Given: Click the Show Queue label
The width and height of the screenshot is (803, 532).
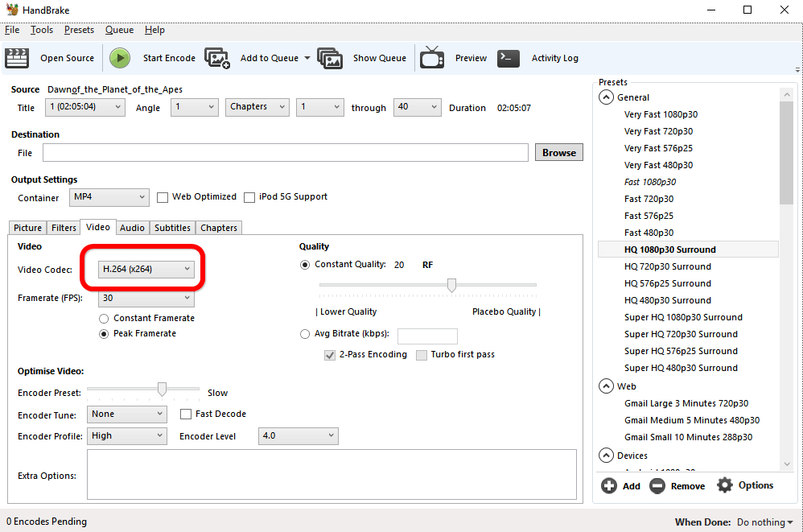Looking at the screenshot, I should point(380,58).
